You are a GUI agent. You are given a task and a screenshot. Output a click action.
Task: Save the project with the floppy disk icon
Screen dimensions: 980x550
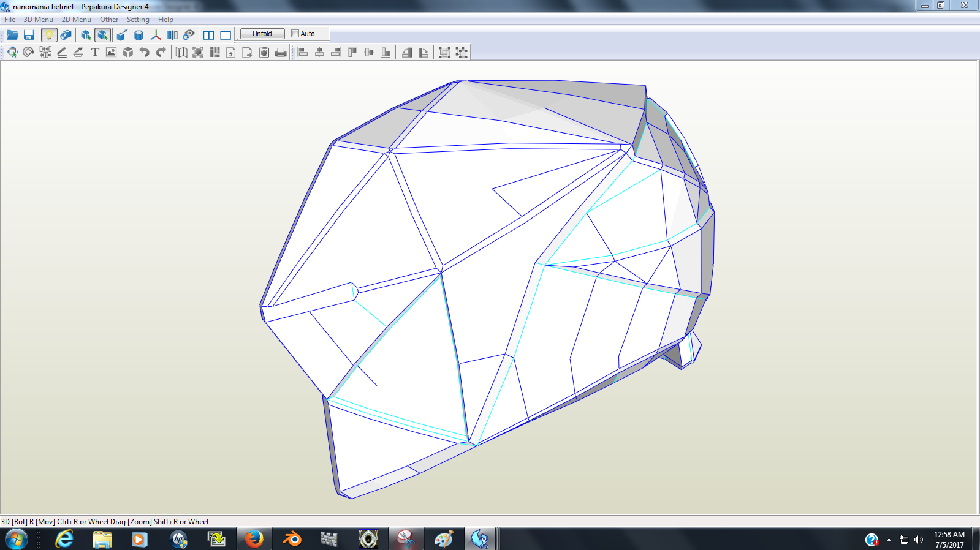point(29,35)
